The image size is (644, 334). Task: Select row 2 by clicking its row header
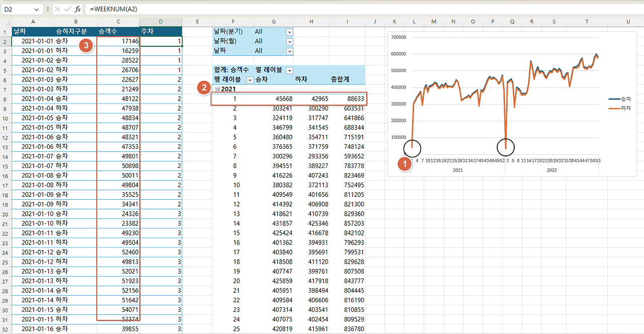(4, 41)
